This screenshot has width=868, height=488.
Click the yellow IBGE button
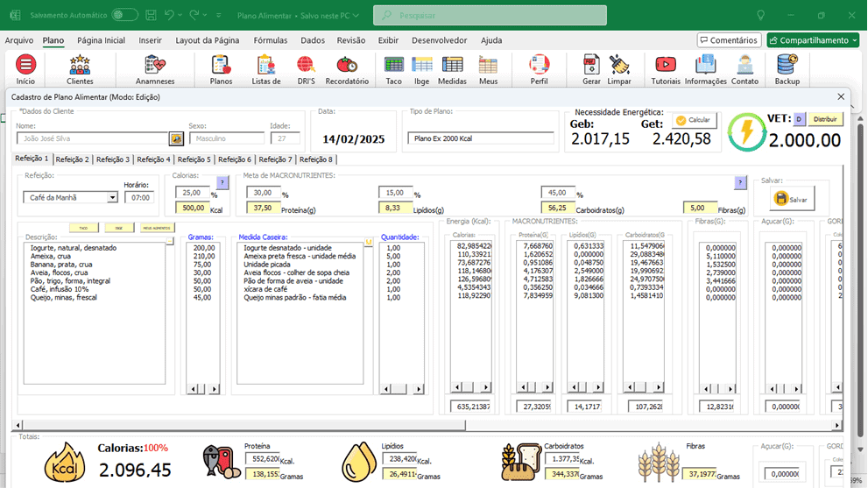click(x=119, y=228)
